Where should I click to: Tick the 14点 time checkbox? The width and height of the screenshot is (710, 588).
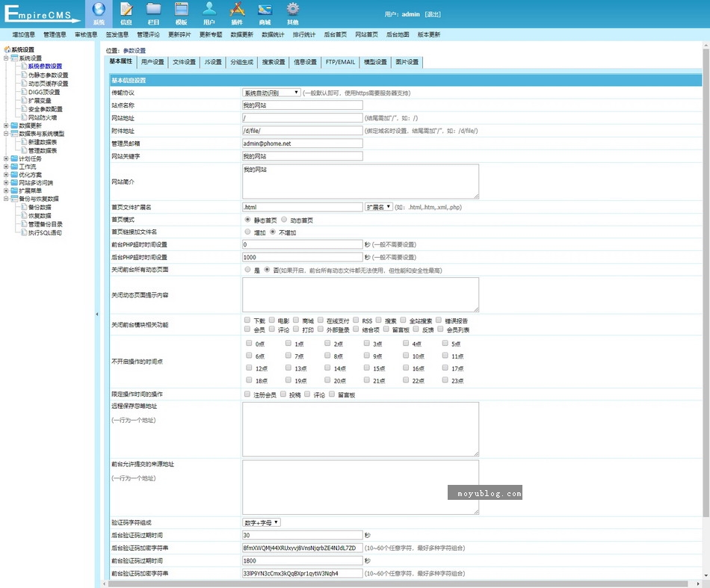[327, 368]
